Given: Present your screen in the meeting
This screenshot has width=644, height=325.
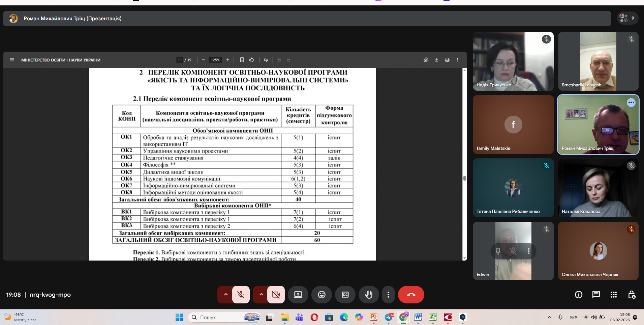Looking at the screenshot, I should coord(298,295).
